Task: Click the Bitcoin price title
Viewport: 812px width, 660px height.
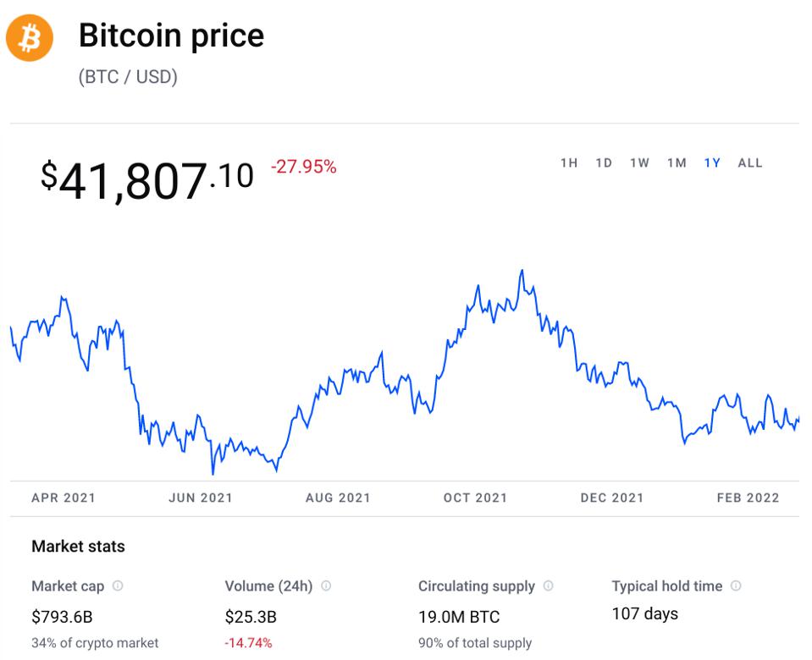Action: tap(171, 36)
